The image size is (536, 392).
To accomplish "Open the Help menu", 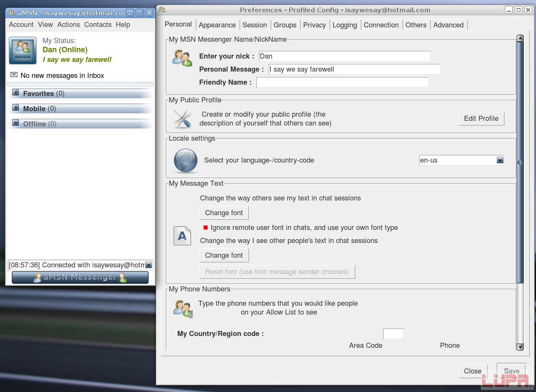I will 123,24.
